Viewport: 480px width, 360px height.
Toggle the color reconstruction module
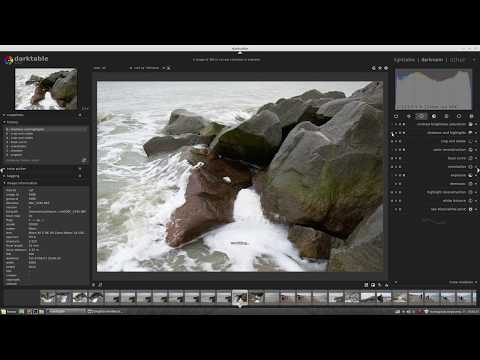[x=393, y=150]
